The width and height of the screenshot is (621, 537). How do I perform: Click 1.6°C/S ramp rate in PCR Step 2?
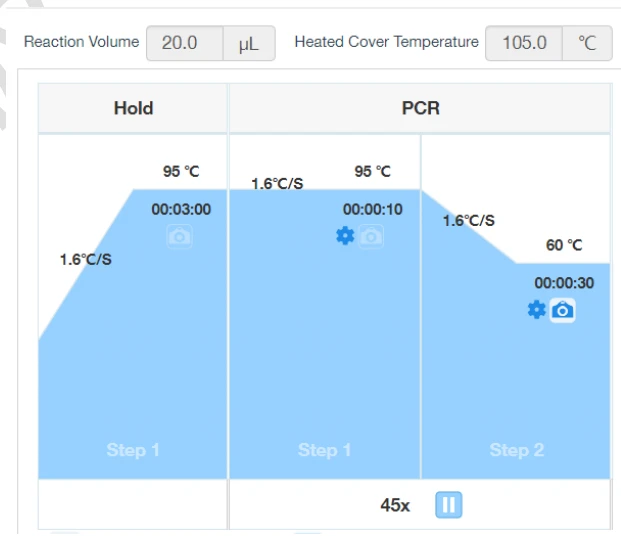pos(469,221)
